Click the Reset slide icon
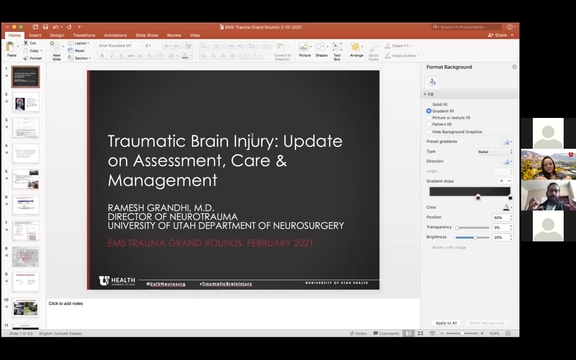 (71, 50)
